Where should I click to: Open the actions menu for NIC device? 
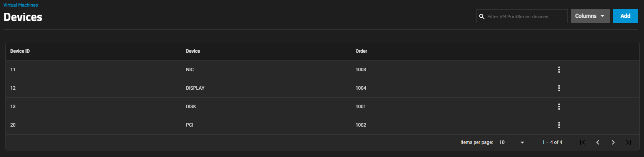click(559, 70)
